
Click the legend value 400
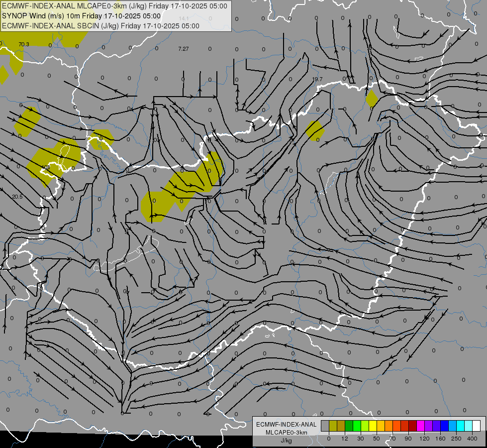pyautogui.click(x=472, y=439)
